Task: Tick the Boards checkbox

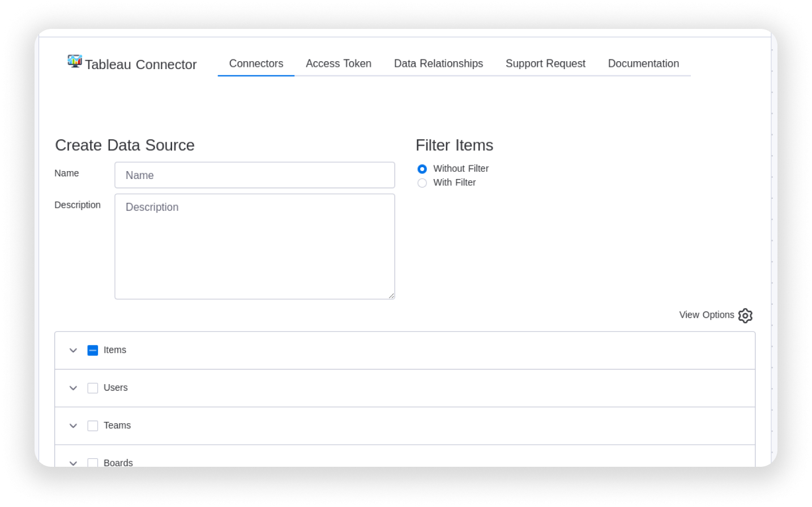Action: (93, 463)
